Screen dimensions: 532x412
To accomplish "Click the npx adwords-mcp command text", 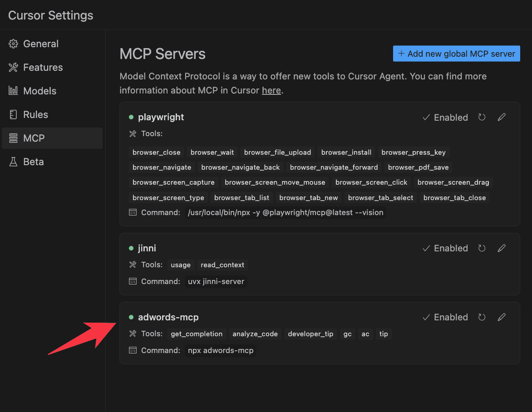I will (x=221, y=350).
